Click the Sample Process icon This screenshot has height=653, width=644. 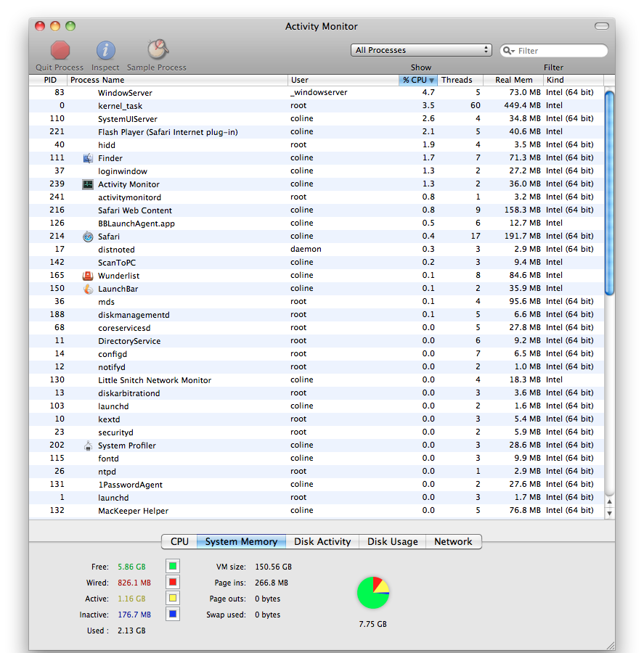click(x=158, y=49)
